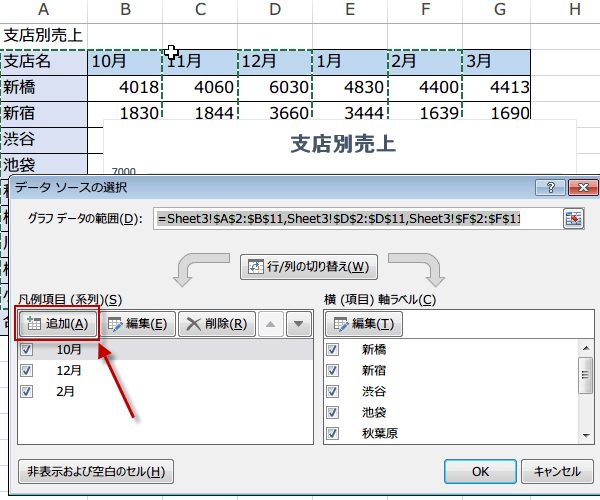The height and width of the screenshot is (500, 600).
Task: Click the 12月 header cell in spreadsheet
Action: tap(275, 62)
